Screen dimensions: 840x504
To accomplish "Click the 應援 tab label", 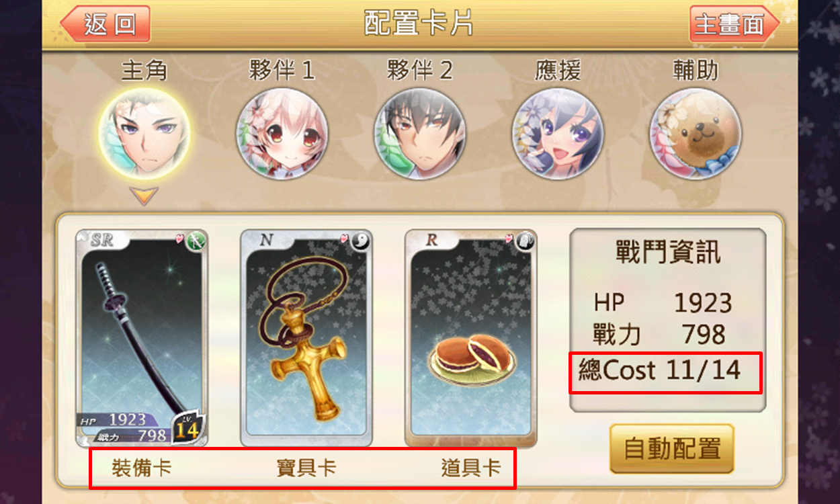I will click(558, 71).
